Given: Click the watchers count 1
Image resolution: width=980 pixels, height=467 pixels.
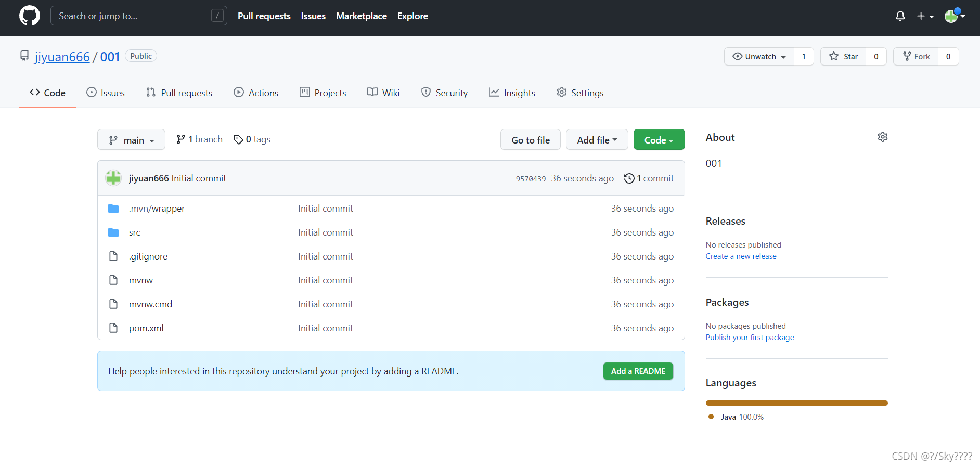Looking at the screenshot, I should coord(804,56).
